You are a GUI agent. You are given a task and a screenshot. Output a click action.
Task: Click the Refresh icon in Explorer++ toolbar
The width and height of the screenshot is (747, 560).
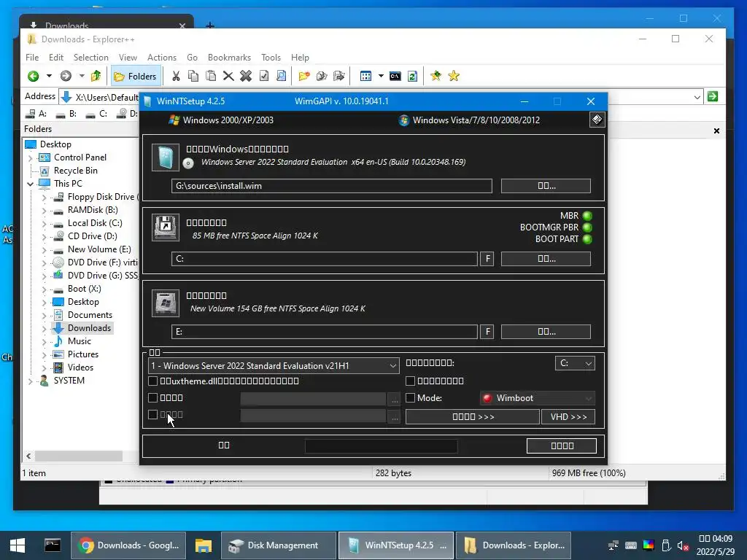click(413, 76)
